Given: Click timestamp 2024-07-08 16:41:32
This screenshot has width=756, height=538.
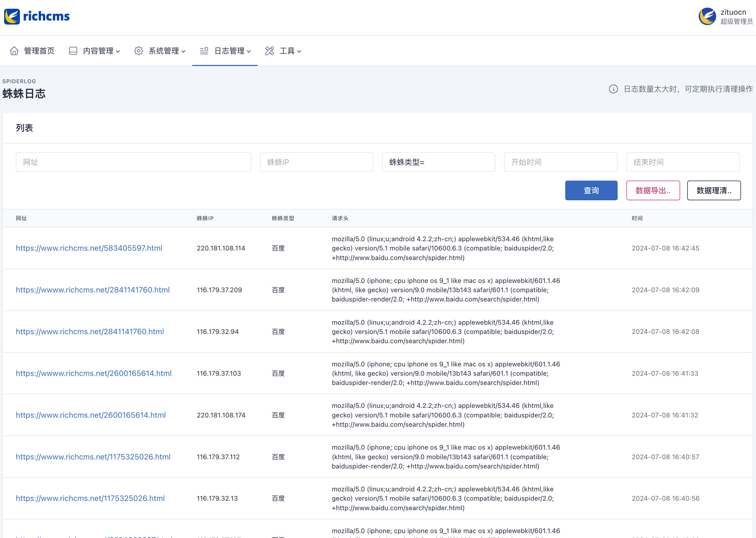Looking at the screenshot, I should (x=665, y=415).
